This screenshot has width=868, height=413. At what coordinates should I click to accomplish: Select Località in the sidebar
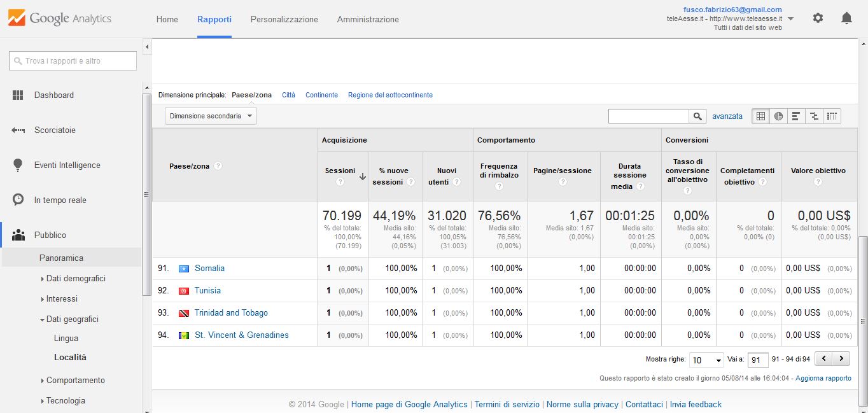[70, 357]
